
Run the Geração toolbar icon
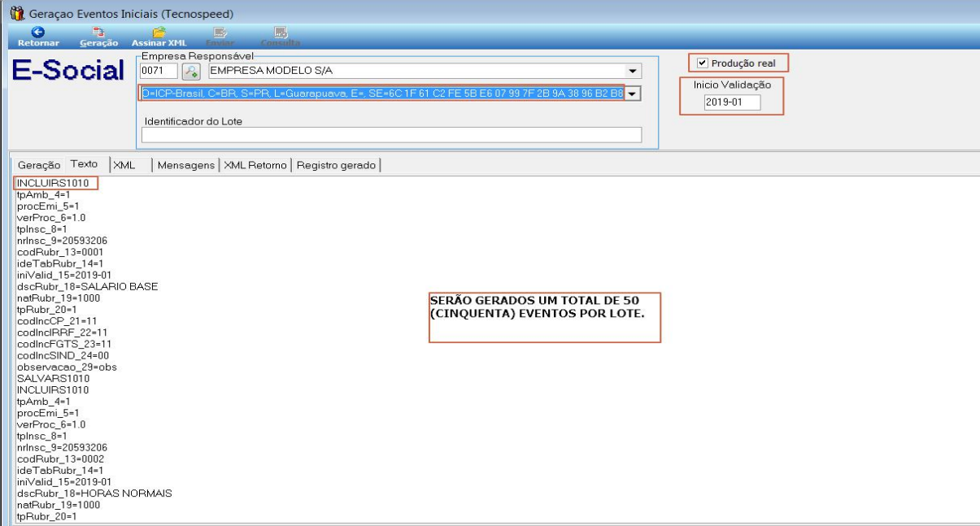click(99, 32)
